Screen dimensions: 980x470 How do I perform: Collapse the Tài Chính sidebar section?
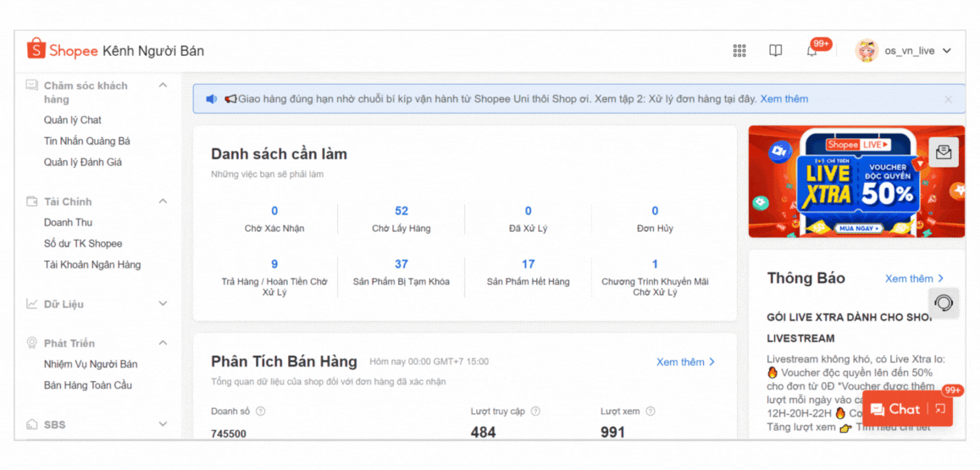pos(163,202)
